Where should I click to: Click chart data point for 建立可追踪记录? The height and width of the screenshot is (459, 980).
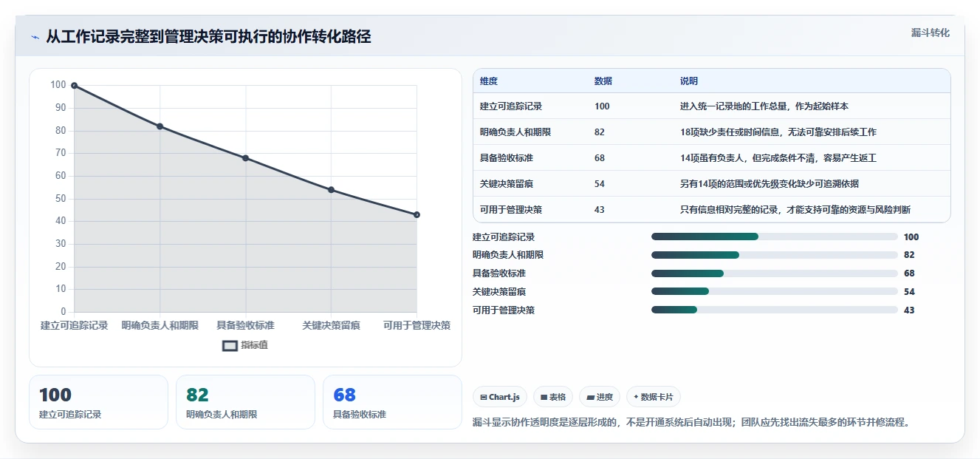(75, 86)
